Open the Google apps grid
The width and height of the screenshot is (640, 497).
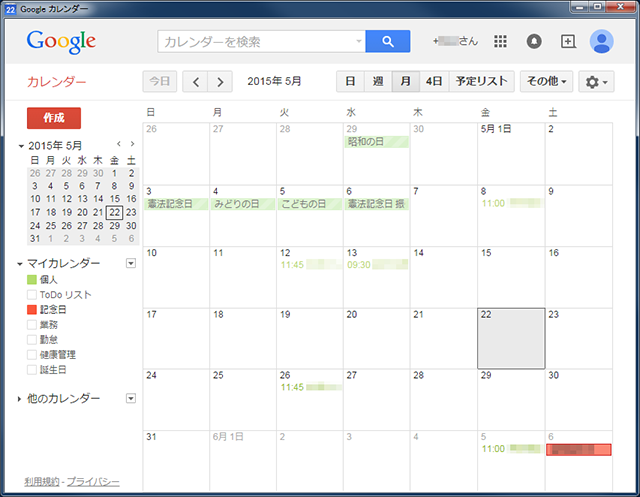pyautogui.click(x=501, y=42)
